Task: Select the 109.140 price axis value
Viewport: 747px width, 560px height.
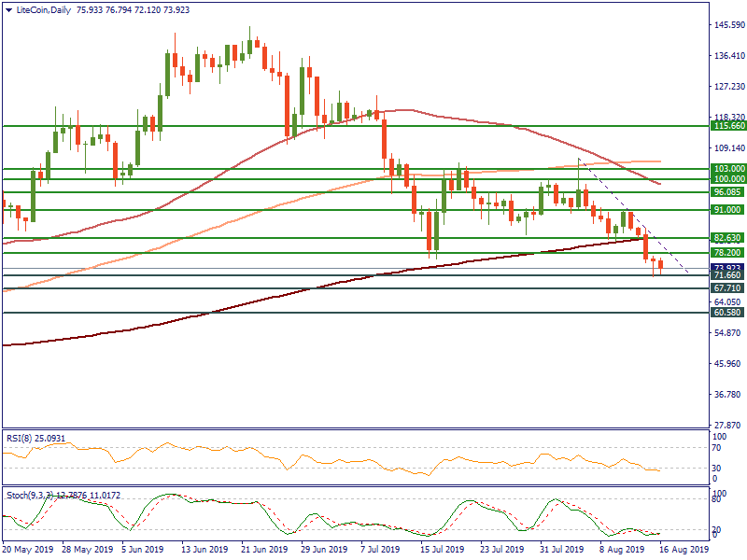Action: [729, 148]
